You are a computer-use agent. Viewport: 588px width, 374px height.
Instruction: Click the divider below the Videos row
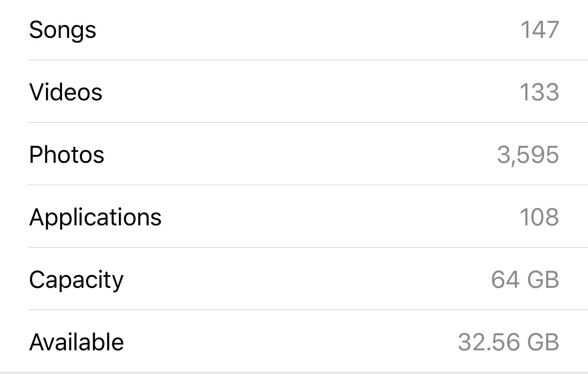308,122
